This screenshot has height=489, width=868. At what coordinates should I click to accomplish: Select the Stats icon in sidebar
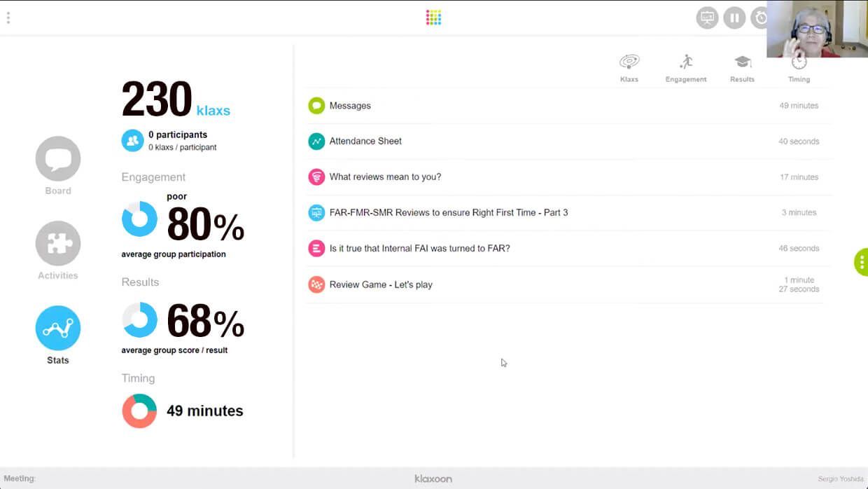click(58, 329)
